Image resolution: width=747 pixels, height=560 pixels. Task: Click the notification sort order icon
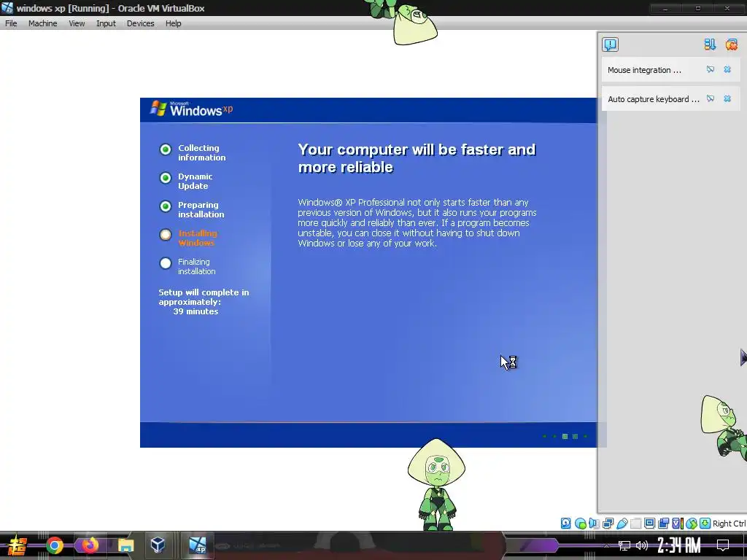coord(710,44)
